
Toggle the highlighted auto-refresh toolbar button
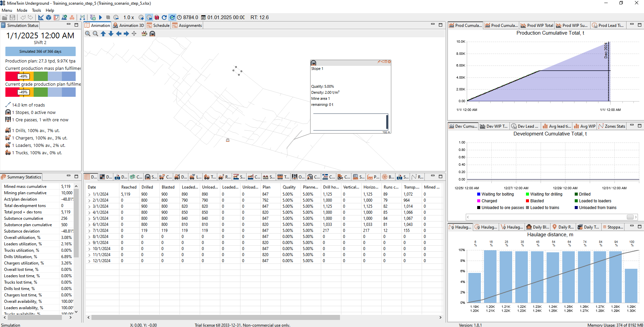click(x=172, y=17)
